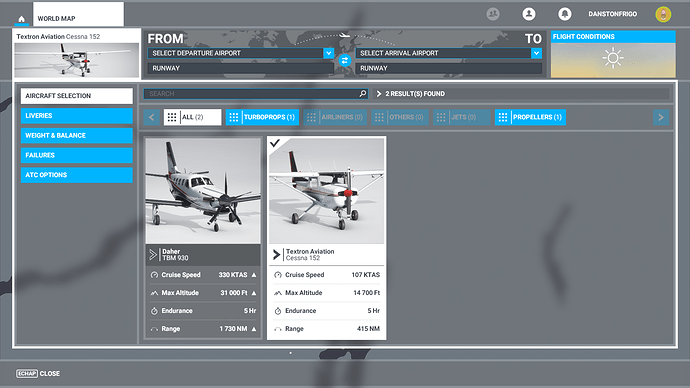The width and height of the screenshot is (690, 388).
Task: Select the All (2) filter
Action: coord(192,117)
